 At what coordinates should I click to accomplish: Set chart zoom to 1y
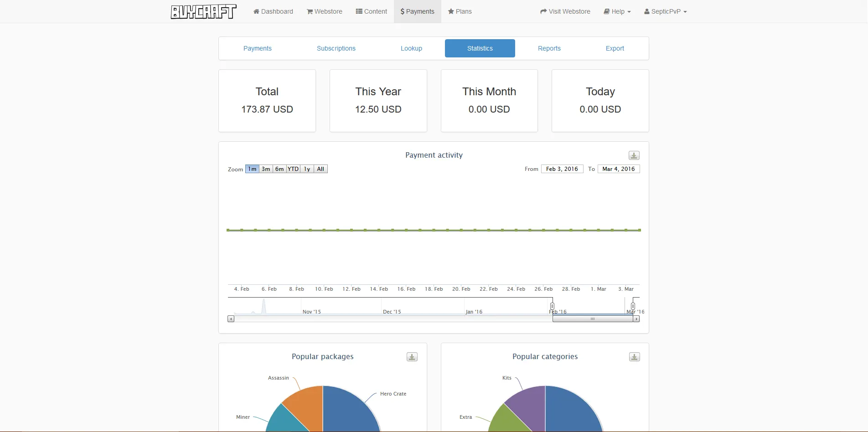tap(307, 169)
